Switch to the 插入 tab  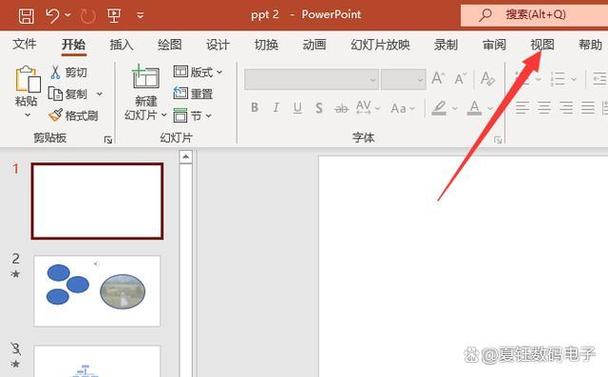pos(121,45)
